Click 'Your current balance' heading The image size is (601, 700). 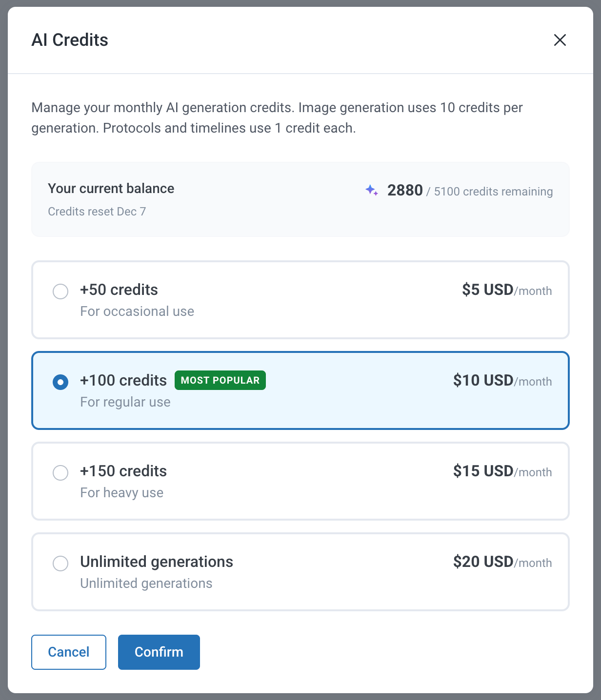[111, 189]
